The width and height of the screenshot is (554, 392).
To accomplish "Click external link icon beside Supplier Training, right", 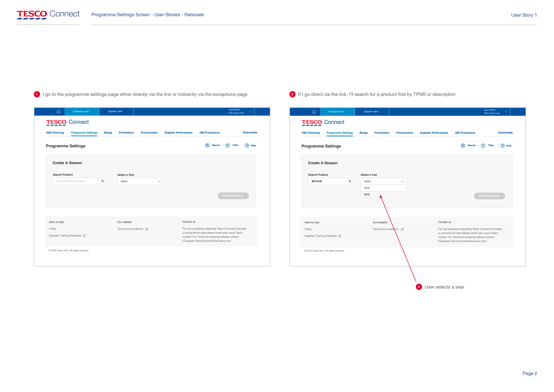I will [339, 236].
